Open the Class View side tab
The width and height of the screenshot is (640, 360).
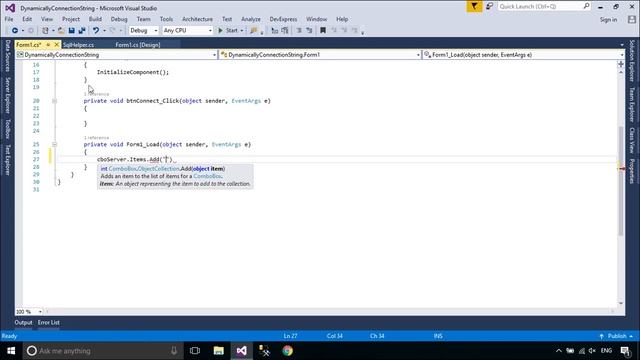632,140
